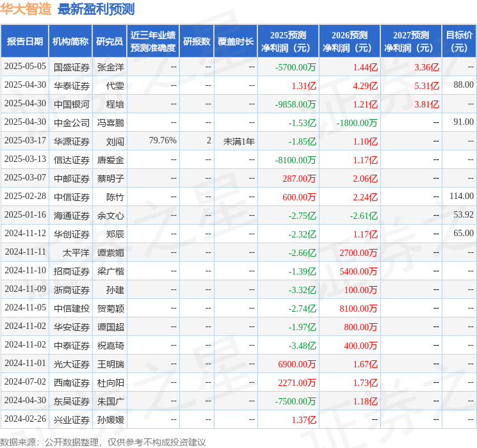The height and width of the screenshot is (448, 477).
Task: Select the 西南证券 institution cell
Action: [72, 383]
